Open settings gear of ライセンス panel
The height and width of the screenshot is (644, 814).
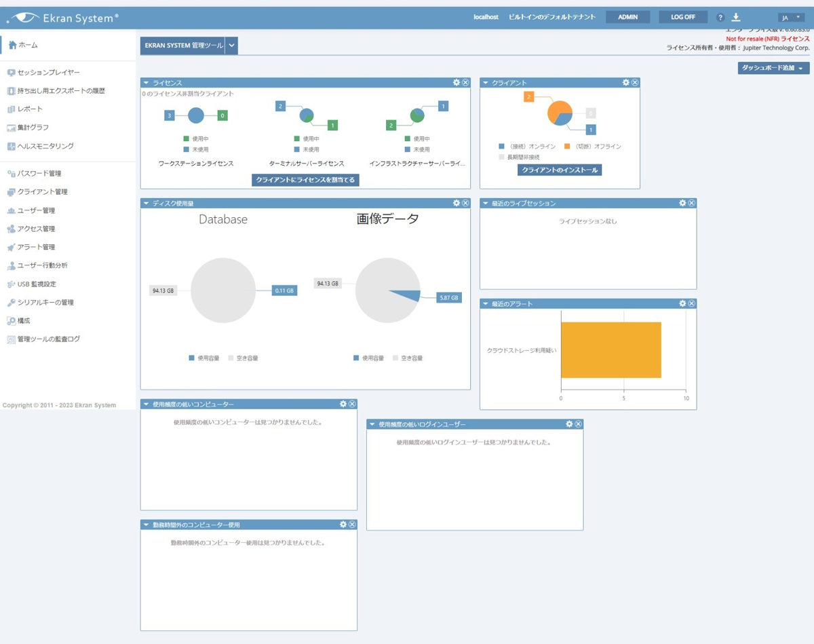456,83
